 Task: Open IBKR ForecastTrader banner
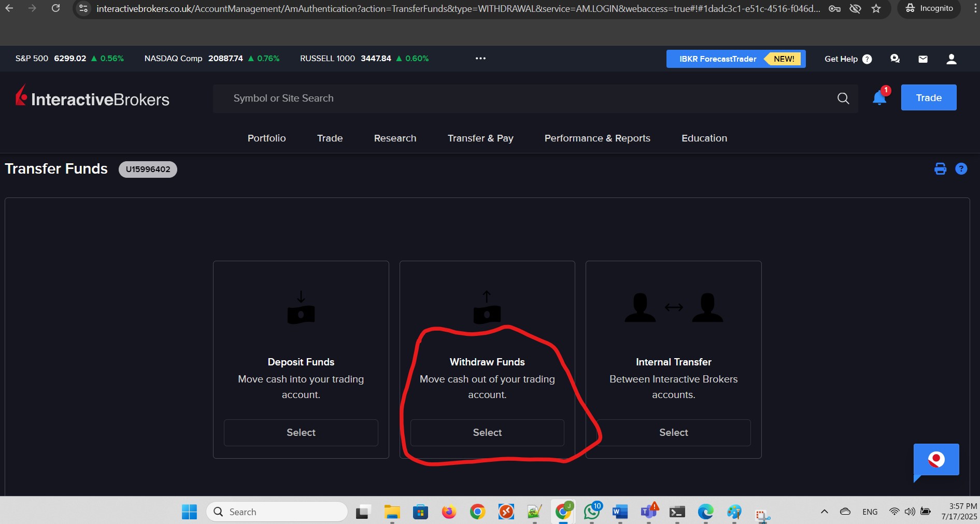735,59
